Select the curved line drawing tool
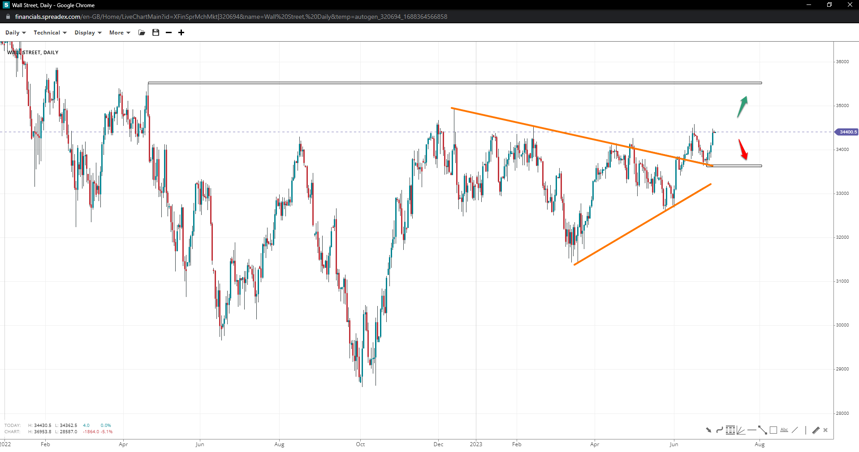This screenshot has height=452, width=859. coord(719,430)
